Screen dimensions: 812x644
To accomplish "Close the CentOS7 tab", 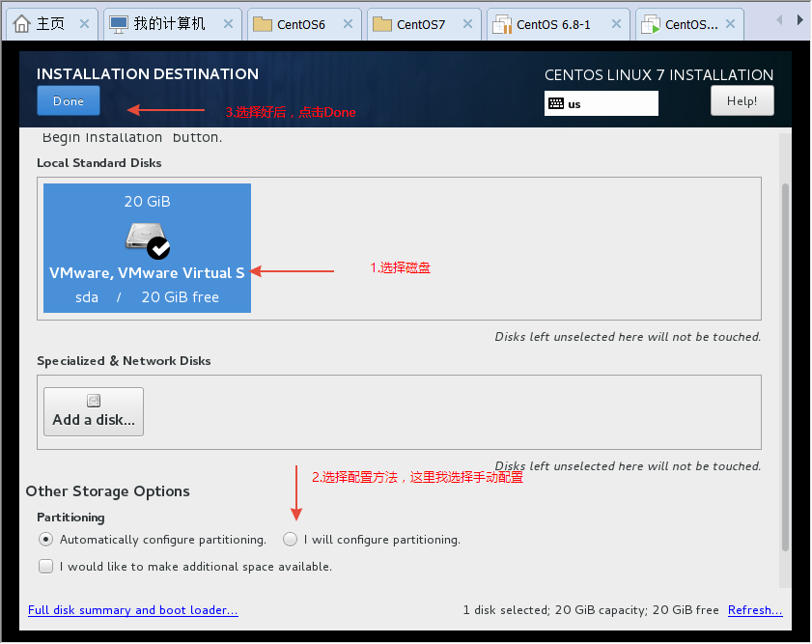I will pyautogui.click(x=467, y=24).
